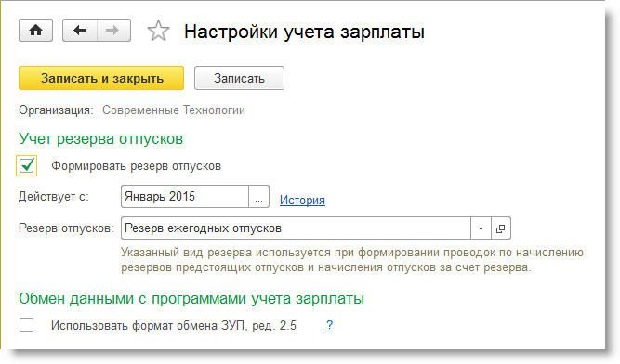Click the Обмен данными с программами heading

tap(191, 299)
